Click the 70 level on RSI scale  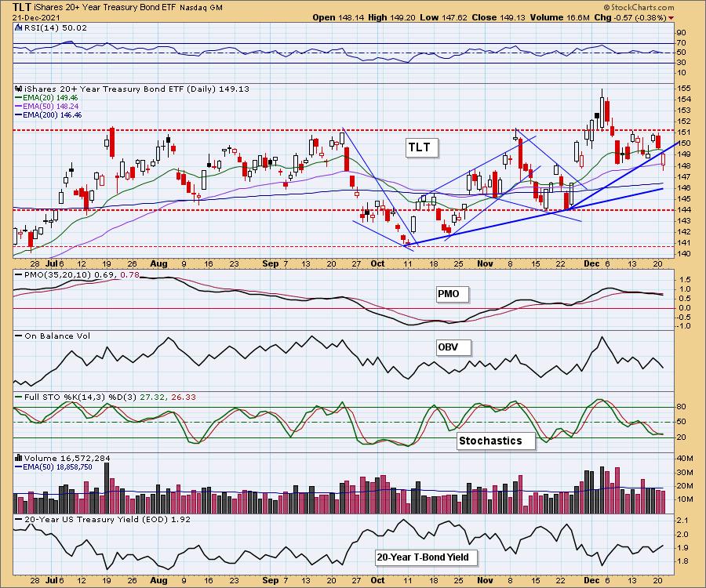click(681, 43)
